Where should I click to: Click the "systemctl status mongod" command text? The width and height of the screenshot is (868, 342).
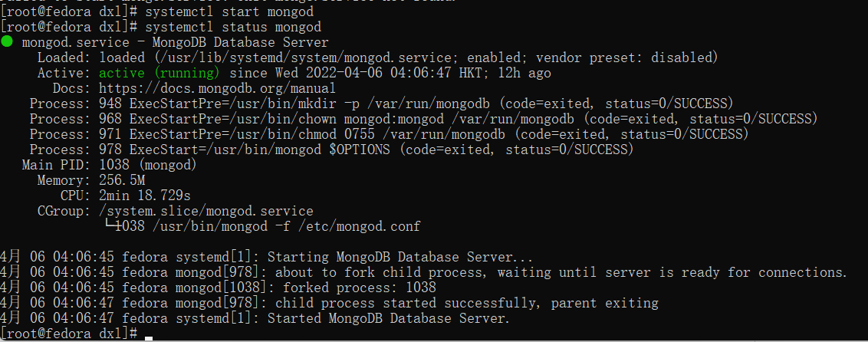coord(232,27)
